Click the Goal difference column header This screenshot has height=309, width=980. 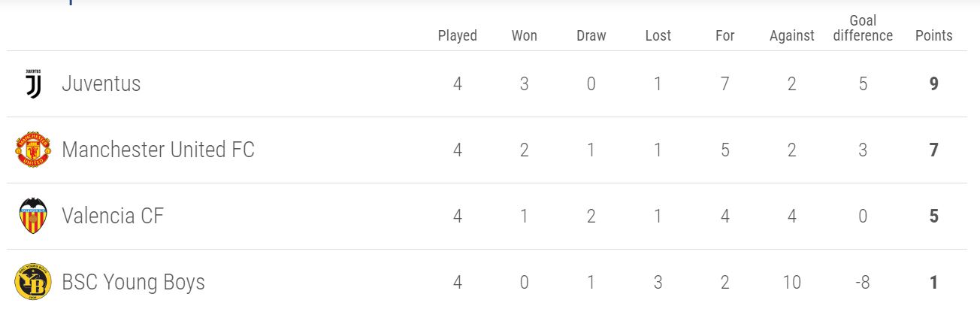863,28
